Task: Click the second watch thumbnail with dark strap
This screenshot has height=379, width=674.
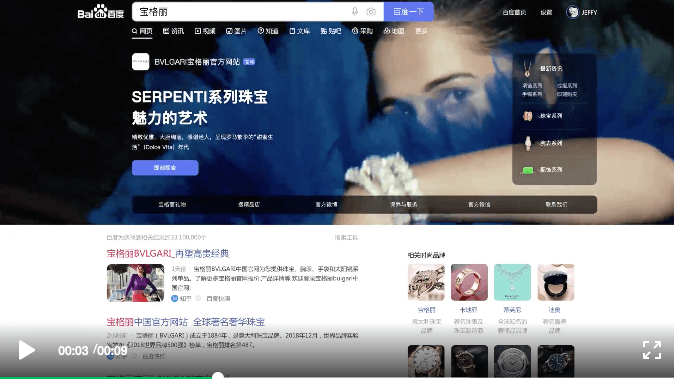Action: point(469,361)
